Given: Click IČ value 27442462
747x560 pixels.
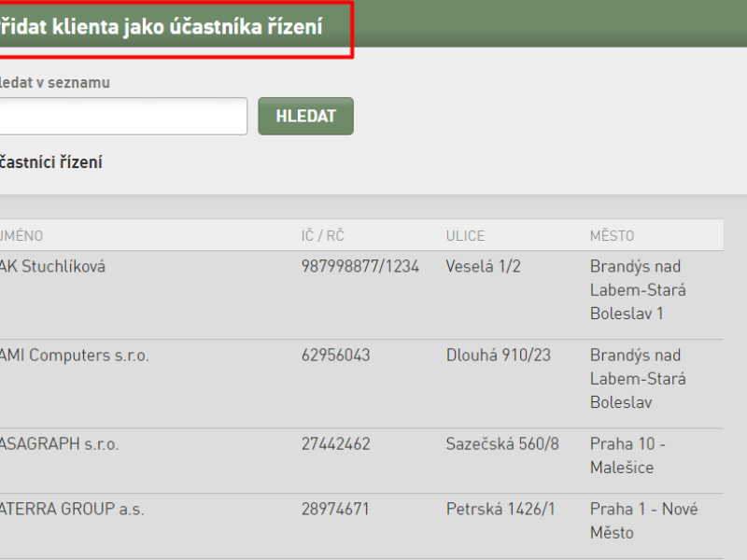Looking at the screenshot, I should point(336,444).
